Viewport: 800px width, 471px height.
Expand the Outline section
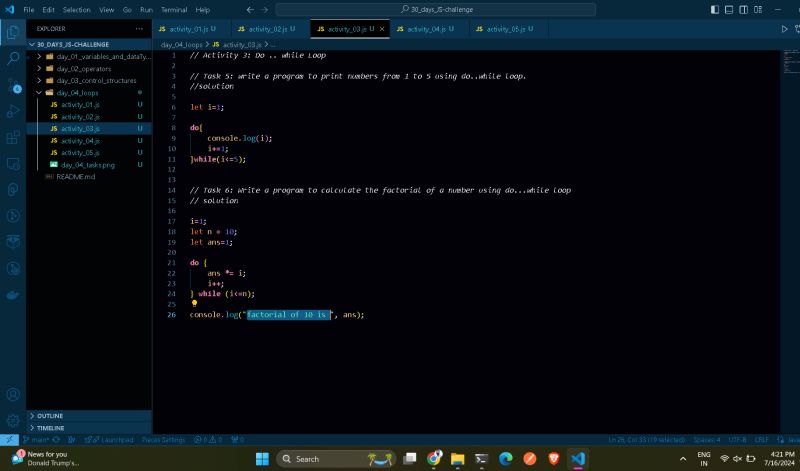[89, 416]
